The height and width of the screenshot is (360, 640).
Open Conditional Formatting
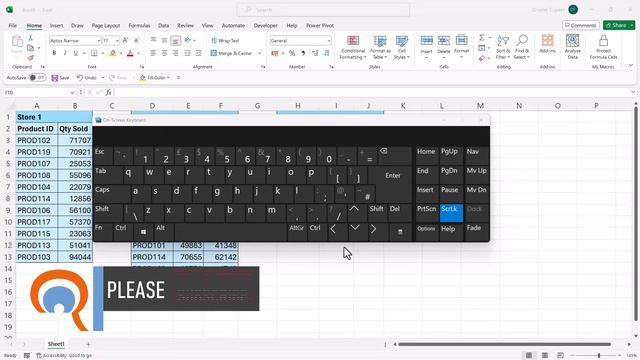coord(353,47)
